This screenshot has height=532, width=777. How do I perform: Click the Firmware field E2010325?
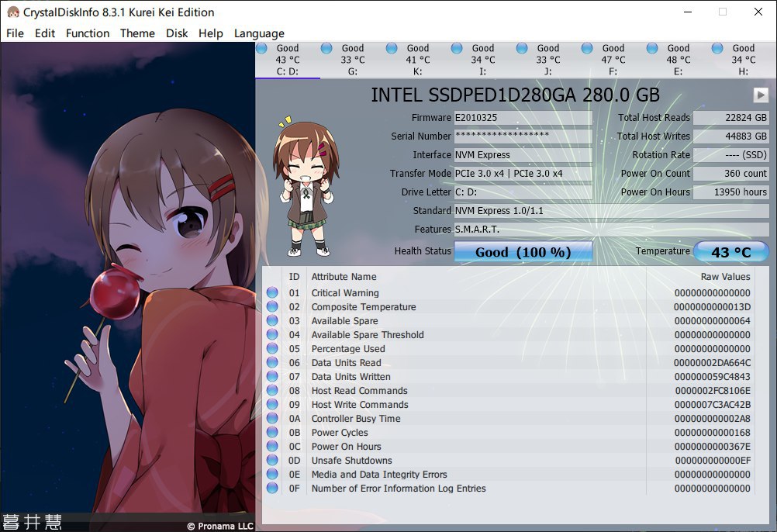(x=523, y=117)
